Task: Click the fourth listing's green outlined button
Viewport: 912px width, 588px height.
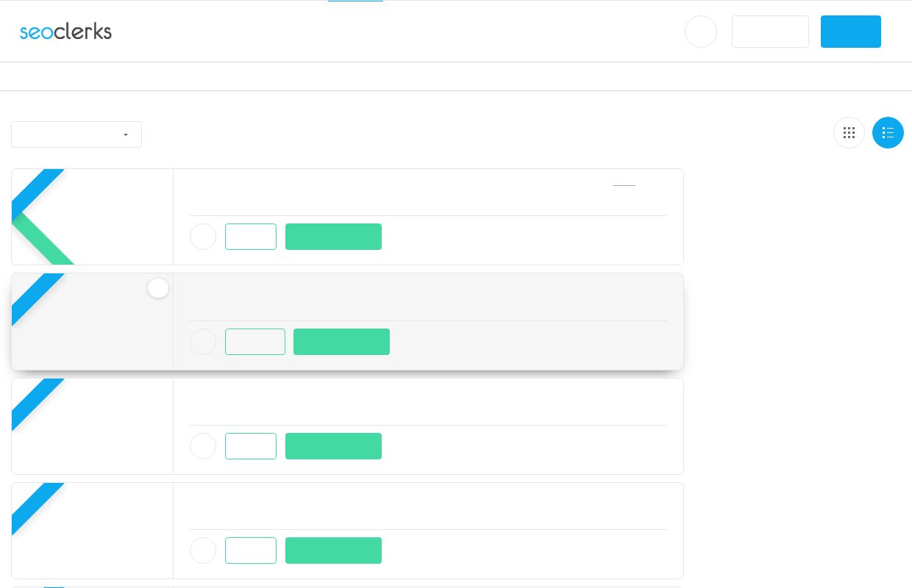Action: pos(251,551)
